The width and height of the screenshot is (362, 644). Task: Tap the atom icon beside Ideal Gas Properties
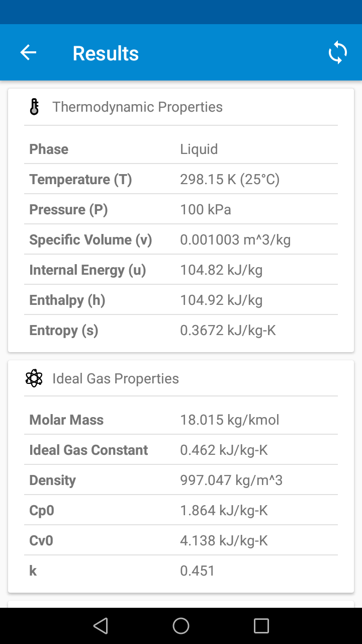click(34, 378)
